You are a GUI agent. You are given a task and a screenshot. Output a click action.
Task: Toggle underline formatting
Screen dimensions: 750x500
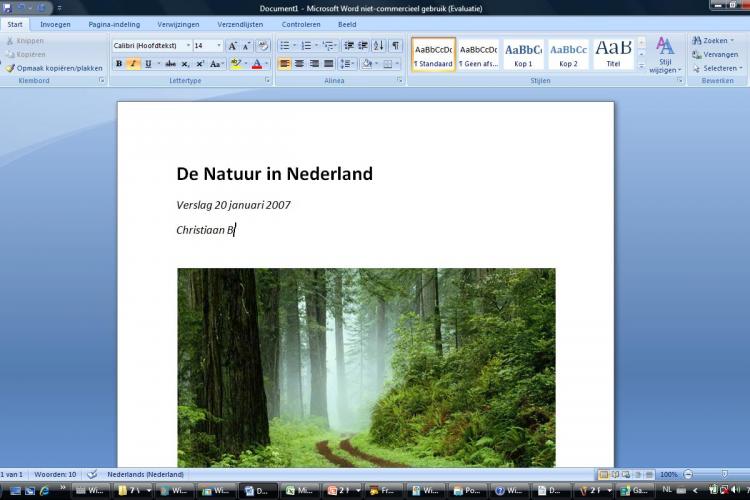tap(148, 64)
